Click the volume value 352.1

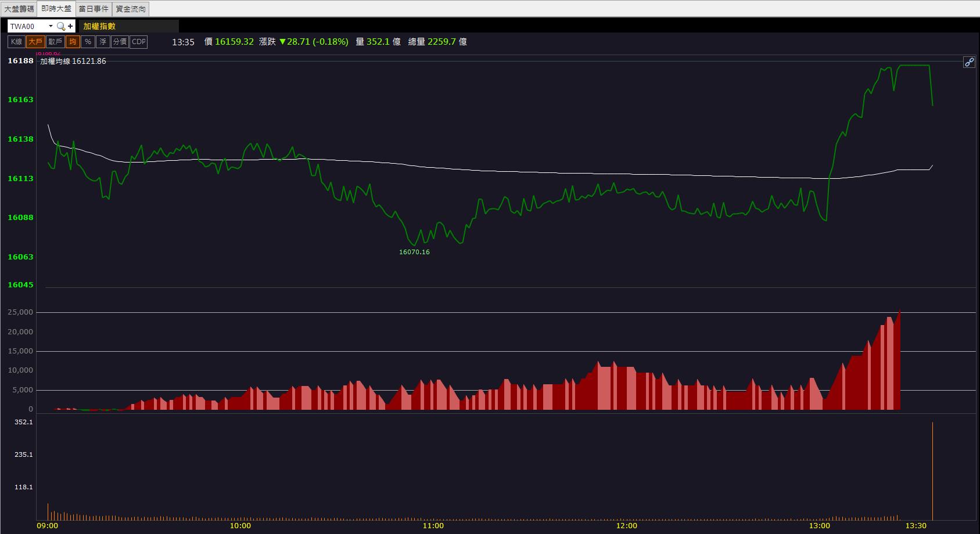pyautogui.click(x=378, y=42)
